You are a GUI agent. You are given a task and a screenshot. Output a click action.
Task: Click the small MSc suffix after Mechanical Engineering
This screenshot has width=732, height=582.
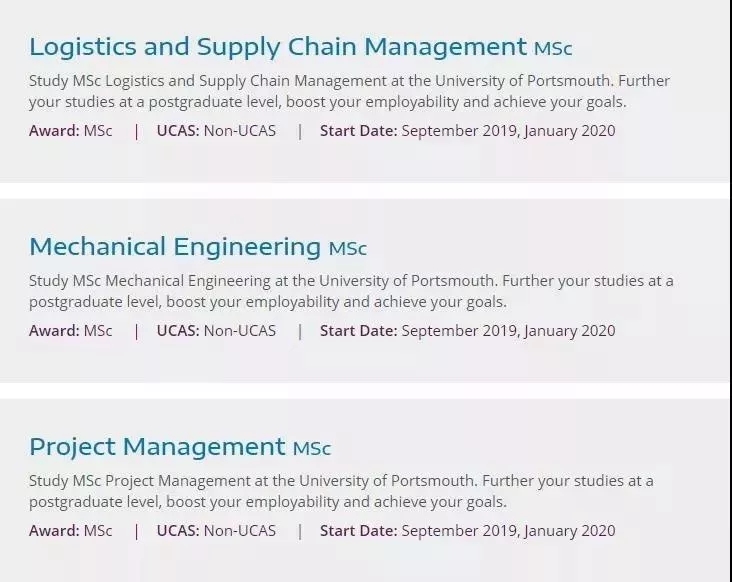coord(348,248)
